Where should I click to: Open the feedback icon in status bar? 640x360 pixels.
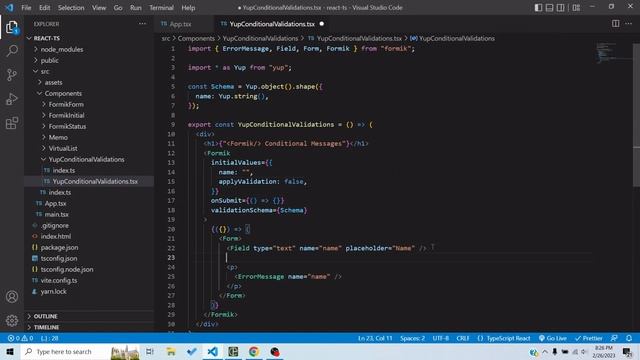pyautogui.click(x=614, y=338)
